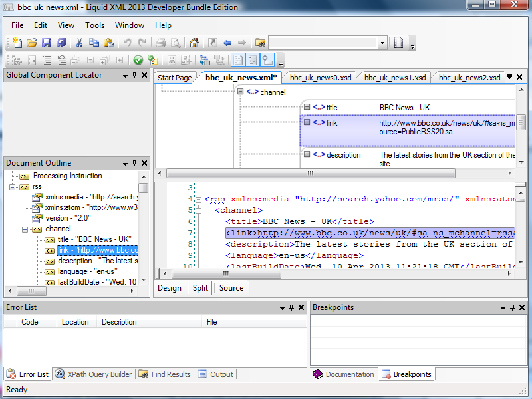Show the Documentation panel tab
The width and height of the screenshot is (532, 399).
click(x=344, y=374)
